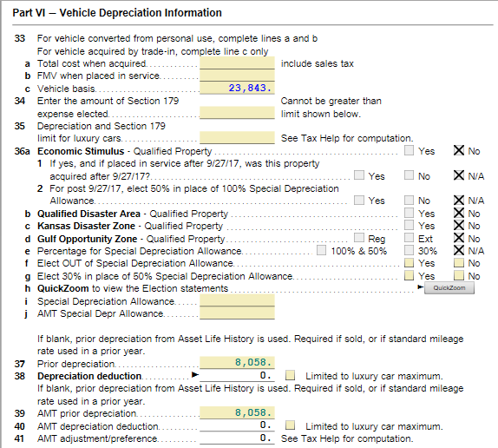Toggle N/A for Special Depreciation percentage
The height and width of the screenshot is (448, 498).
point(459,250)
